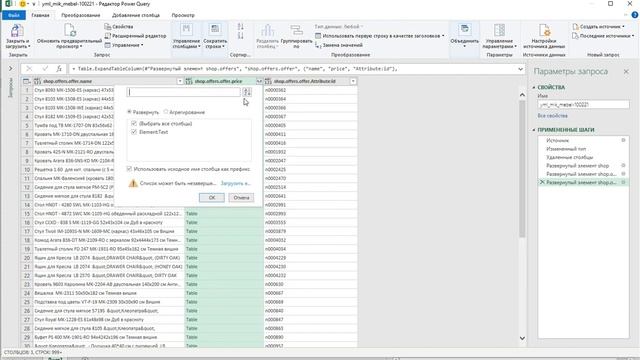Switch to the Добавление столбца tab
Image resolution: width=640 pixels, height=360 pixels.
click(136, 15)
